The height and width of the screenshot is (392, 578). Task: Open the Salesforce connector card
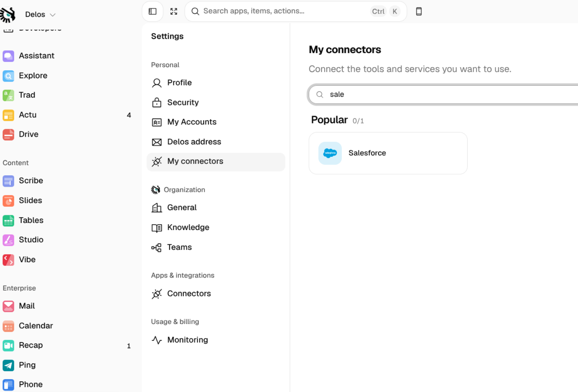(388, 153)
